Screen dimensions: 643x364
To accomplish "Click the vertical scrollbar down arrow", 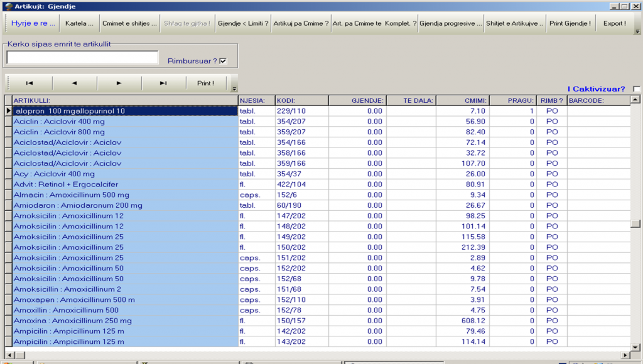I will (635, 347).
